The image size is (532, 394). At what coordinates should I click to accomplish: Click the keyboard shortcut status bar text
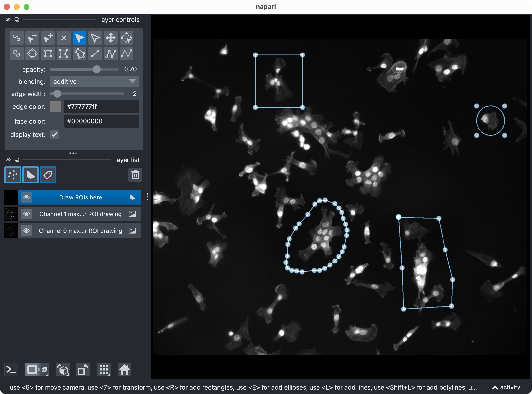[243, 387]
